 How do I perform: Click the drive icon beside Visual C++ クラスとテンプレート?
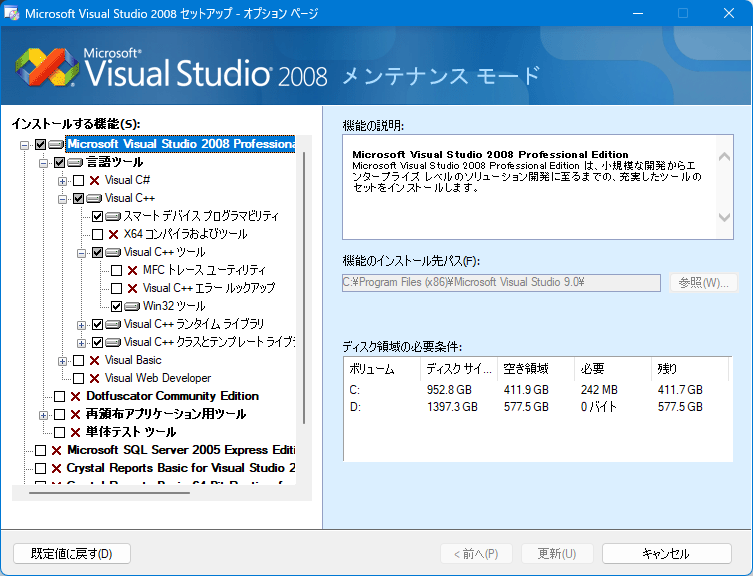[x=113, y=343]
